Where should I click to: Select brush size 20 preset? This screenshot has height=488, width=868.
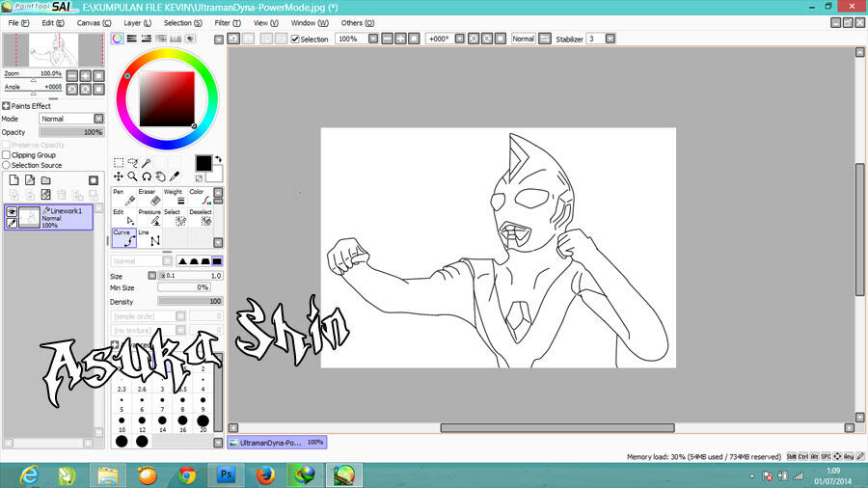[x=203, y=421]
